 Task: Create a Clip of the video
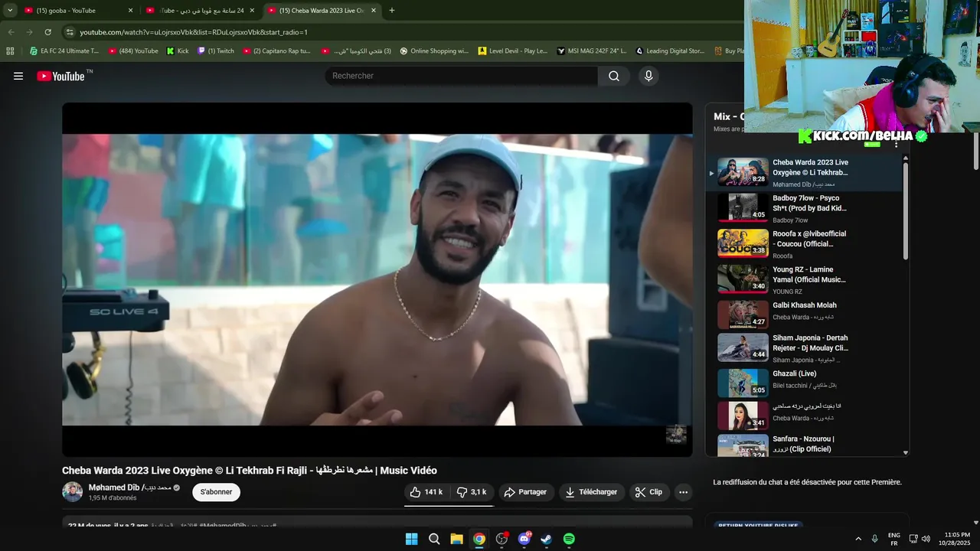coord(648,492)
